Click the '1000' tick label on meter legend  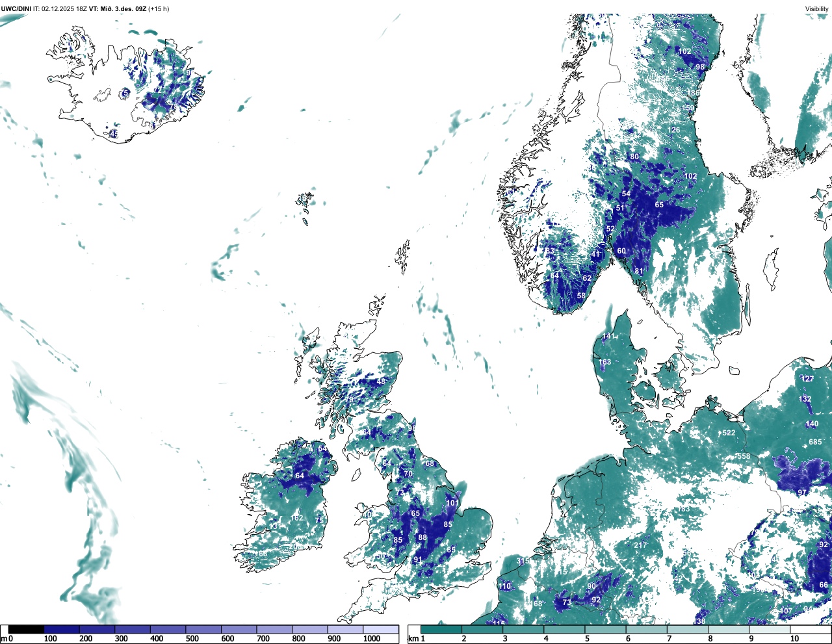[372, 639]
